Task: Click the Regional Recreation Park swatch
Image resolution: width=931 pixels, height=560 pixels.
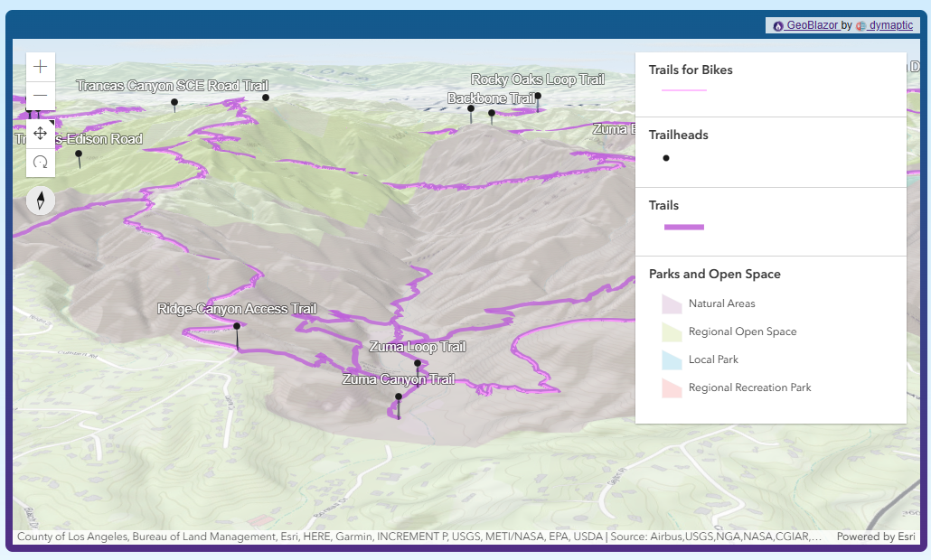Action: 672,387
